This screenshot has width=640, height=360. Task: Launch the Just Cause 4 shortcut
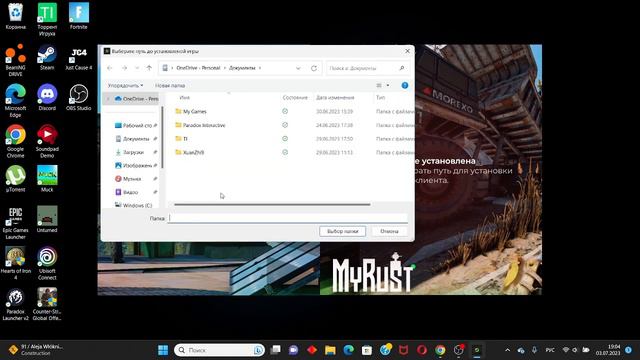(x=78, y=58)
